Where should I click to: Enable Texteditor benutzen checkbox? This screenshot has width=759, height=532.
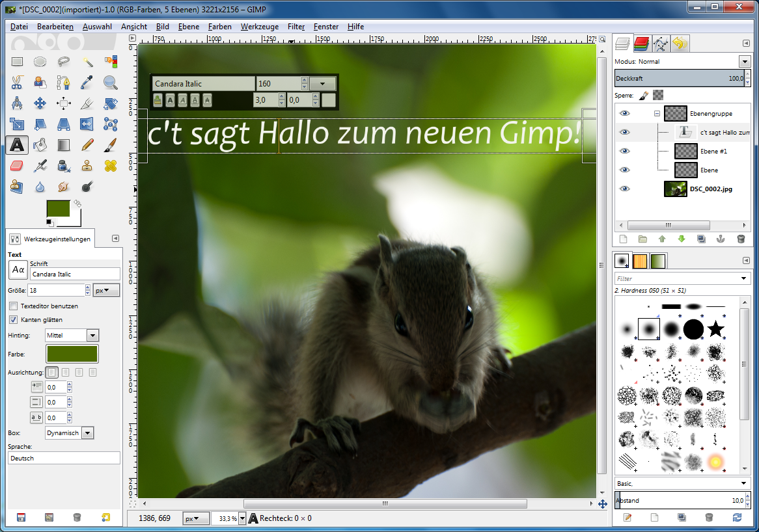click(14, 306)
